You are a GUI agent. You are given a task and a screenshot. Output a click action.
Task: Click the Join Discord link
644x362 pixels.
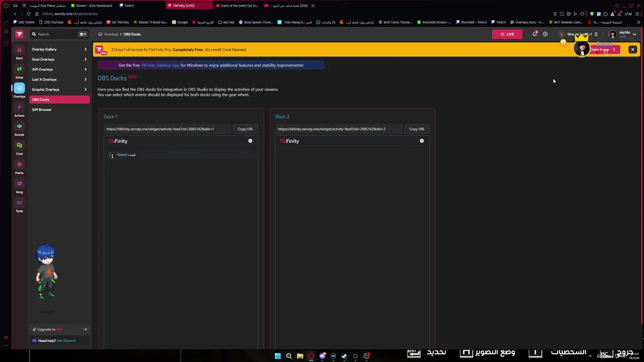(x=66, y=341)
